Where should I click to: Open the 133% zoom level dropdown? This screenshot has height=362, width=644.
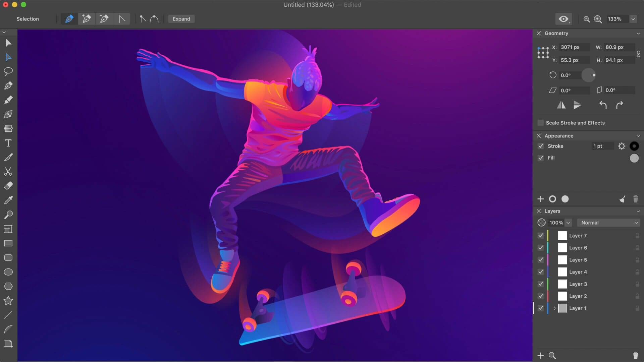[x=633, y=19]
